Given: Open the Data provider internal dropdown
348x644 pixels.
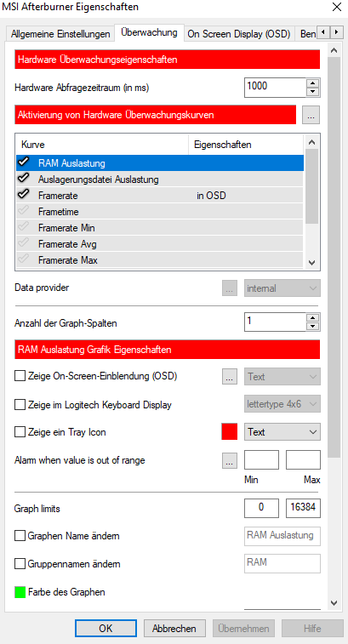Looking at the screenshot, I should coord(282,288).
